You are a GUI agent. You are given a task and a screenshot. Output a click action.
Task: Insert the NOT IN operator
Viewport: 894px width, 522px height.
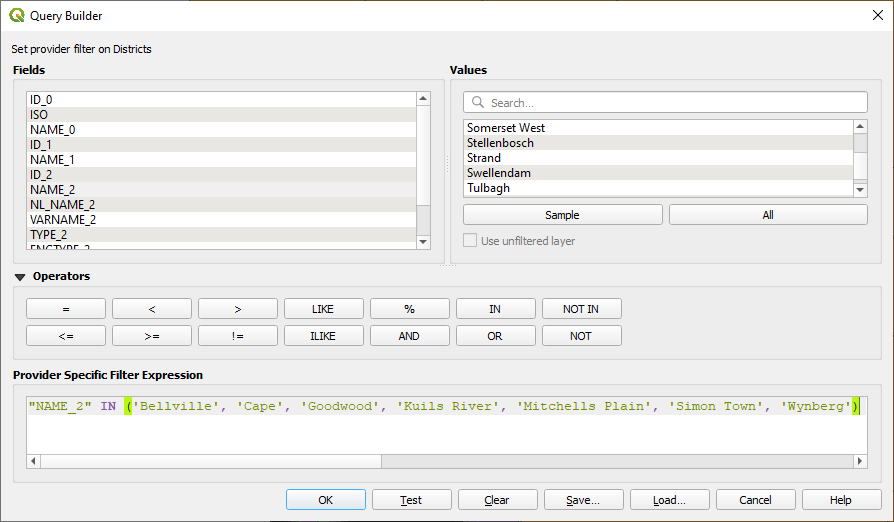tap(581, 309)
